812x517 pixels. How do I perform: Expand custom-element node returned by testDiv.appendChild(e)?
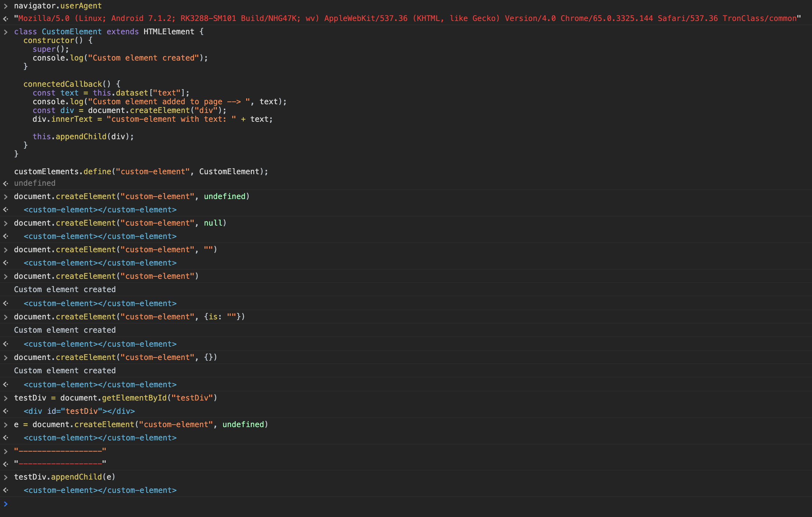100,490
